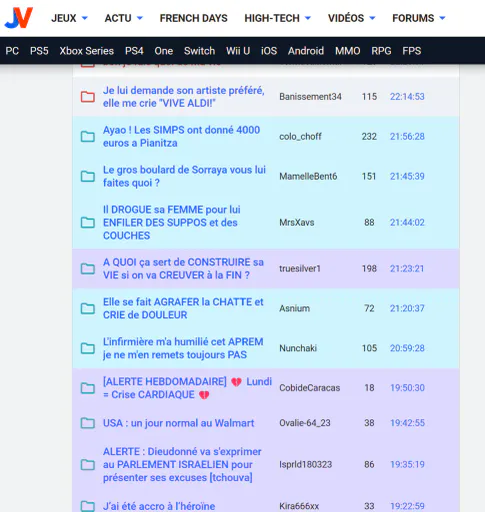Open topic 'Le gros boulard de Sorraya'

(184, 176)
